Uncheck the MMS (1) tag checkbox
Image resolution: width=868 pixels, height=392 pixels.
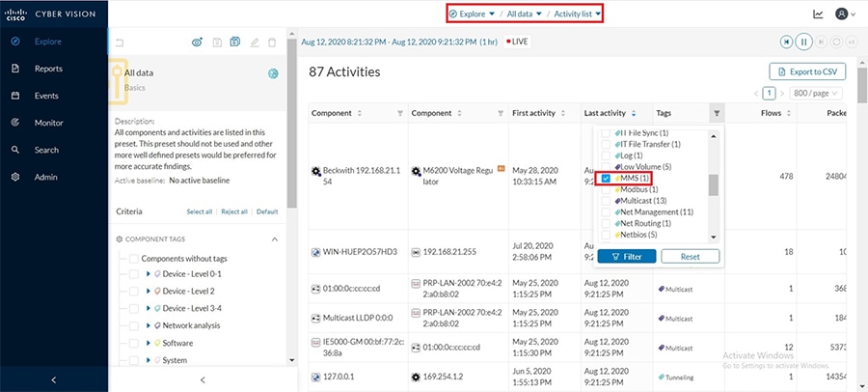pos(607,178)
